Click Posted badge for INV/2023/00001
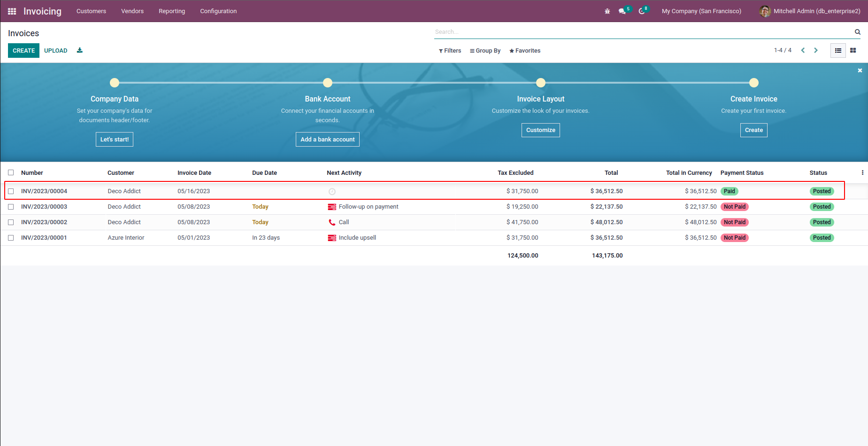Image resolution: width=868 pixels, height=446 pixels. click(822, 238)
